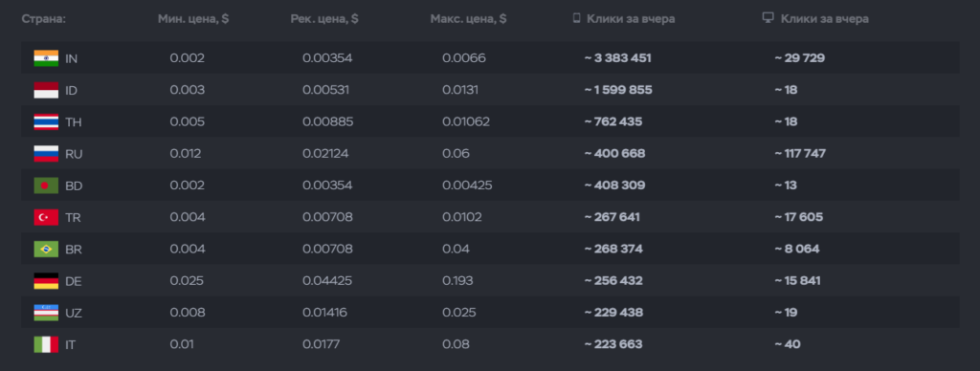
Task: Click Russia desktop clicks ~117 747
Action: click(799, 154)
